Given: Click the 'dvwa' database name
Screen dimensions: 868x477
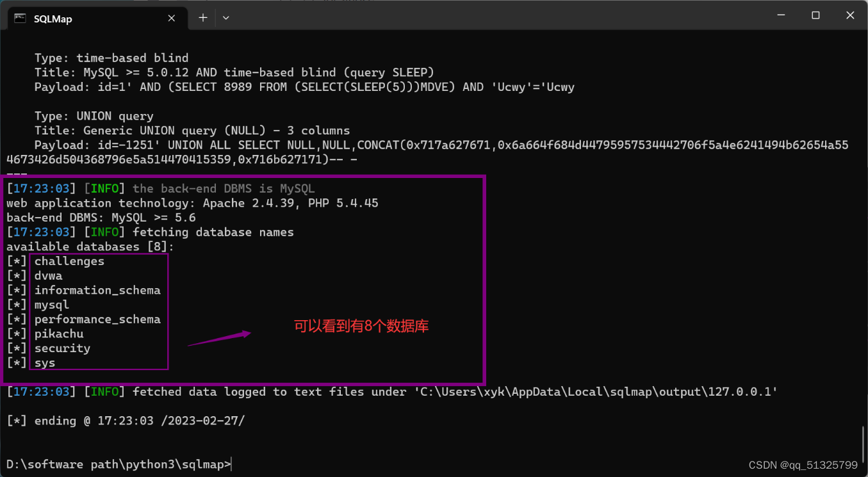Looking at the screenshot, I should tap(49, 276).
